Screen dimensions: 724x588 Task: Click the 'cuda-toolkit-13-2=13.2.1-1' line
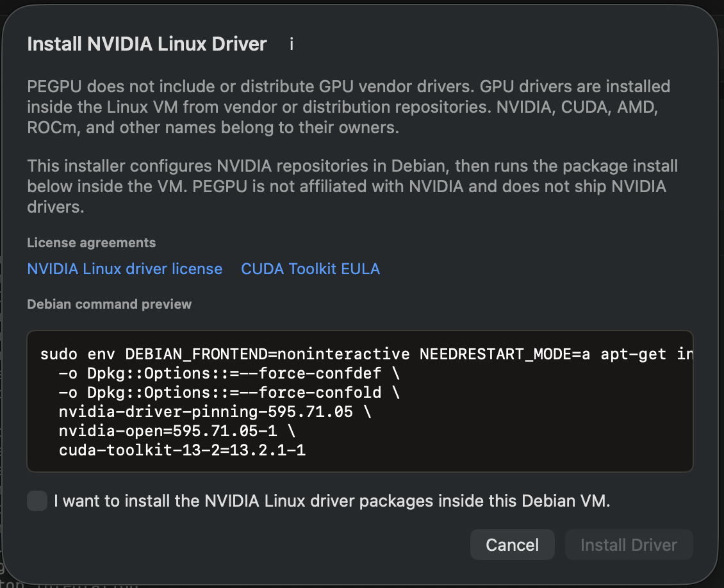tap(183, 450)
